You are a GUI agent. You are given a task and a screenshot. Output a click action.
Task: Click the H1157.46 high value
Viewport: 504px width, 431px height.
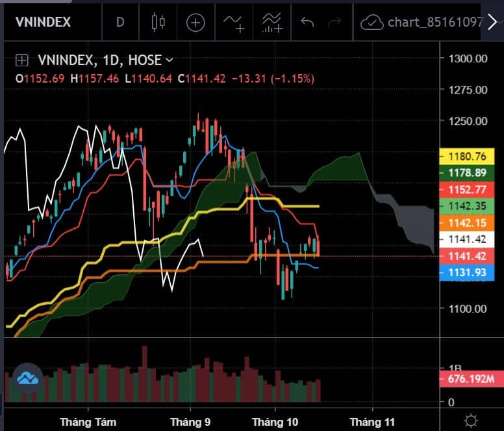point(95,79)
